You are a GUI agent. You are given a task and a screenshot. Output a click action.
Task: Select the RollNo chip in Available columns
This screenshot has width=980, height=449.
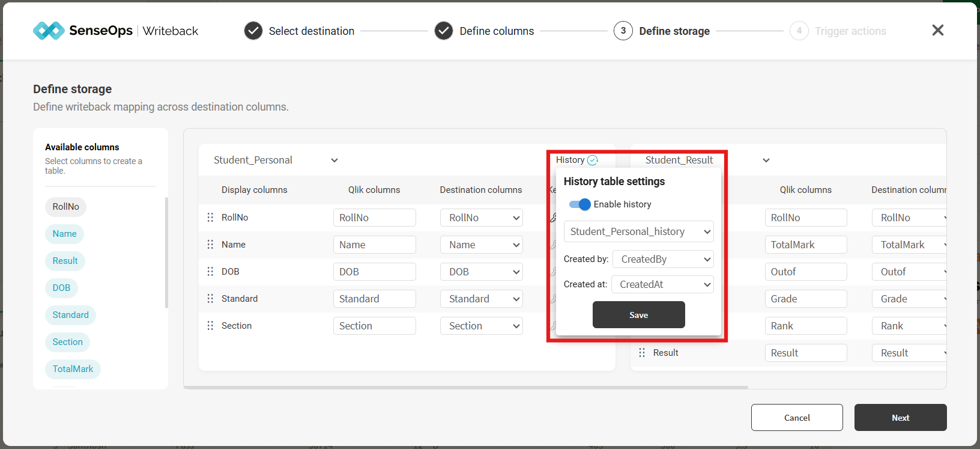66,207
